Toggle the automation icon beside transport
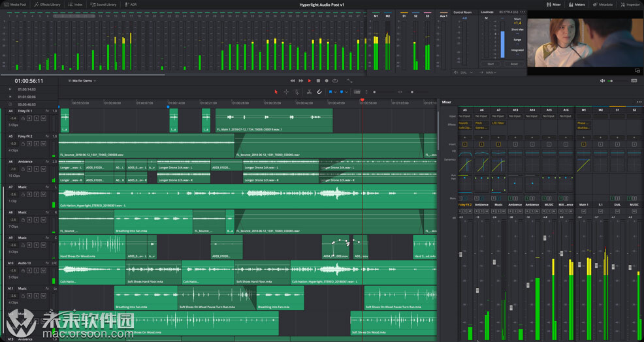The image size is (644, 342). (349, 81)
